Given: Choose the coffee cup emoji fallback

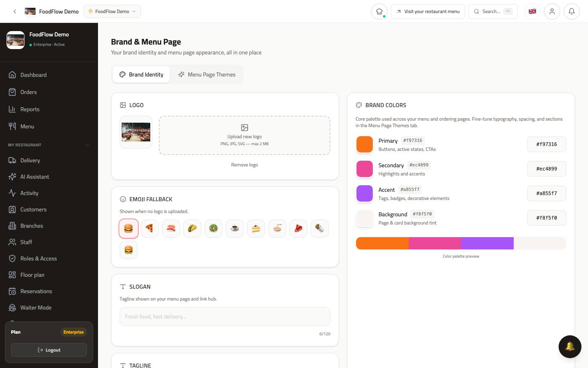Looking at the screenshot, I should pyautogui.click(x=235, y=229).
